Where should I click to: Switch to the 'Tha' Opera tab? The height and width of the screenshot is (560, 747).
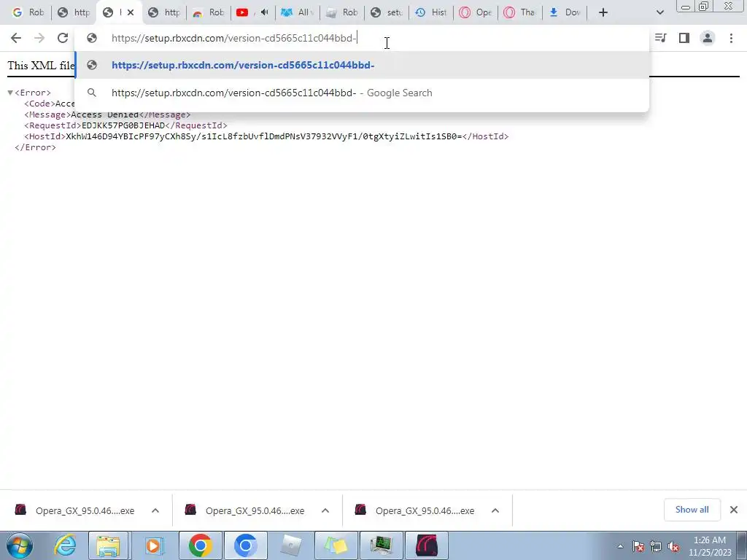[x=519, y=12]
